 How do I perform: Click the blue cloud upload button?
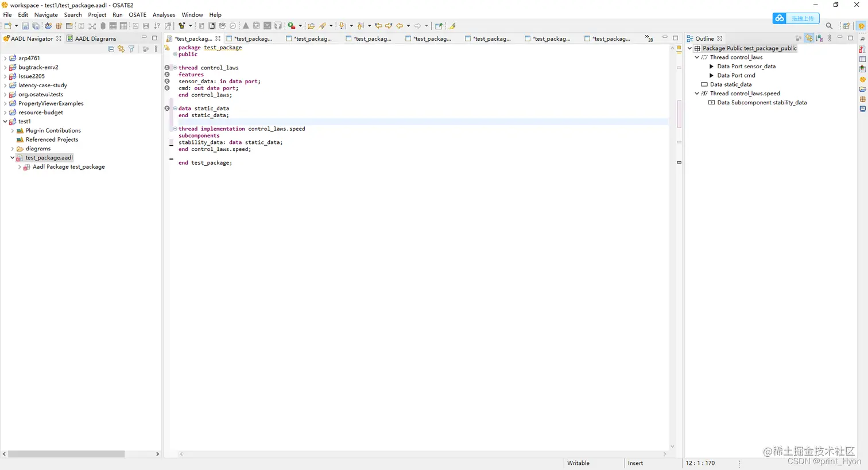(796, 18)
